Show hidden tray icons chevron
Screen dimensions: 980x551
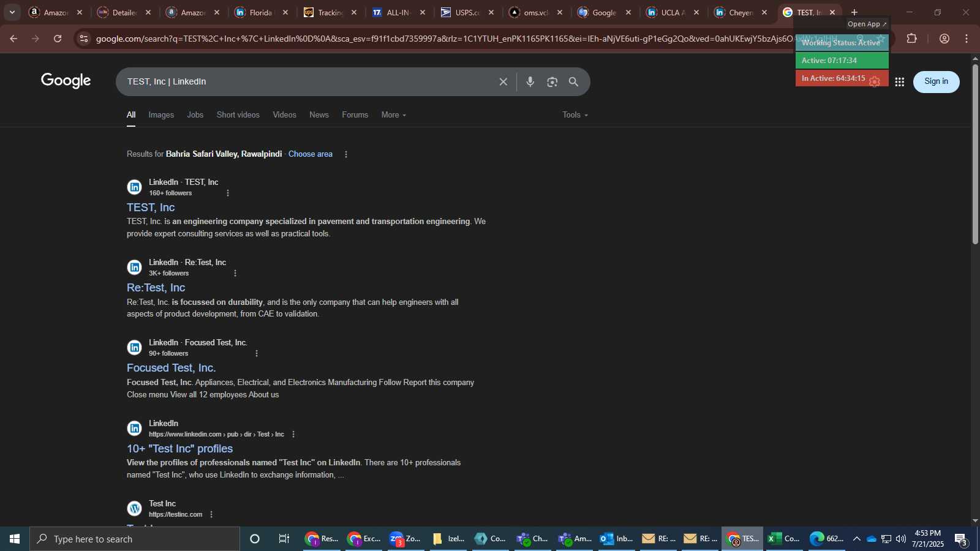coord(857,539)
